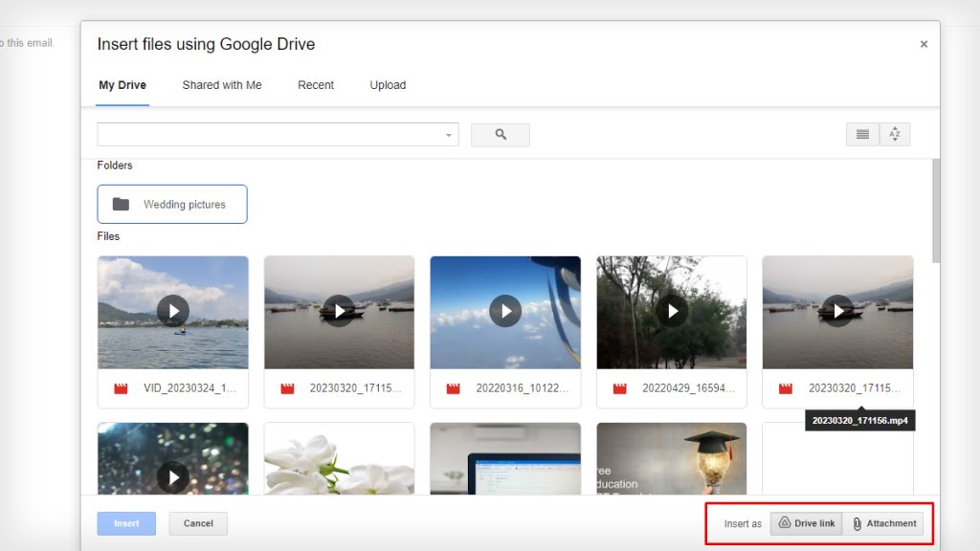Image resolution: width=980 pixels, height=551 pixels.
Task: Click the Cancel button
Action: coord(198,523)
